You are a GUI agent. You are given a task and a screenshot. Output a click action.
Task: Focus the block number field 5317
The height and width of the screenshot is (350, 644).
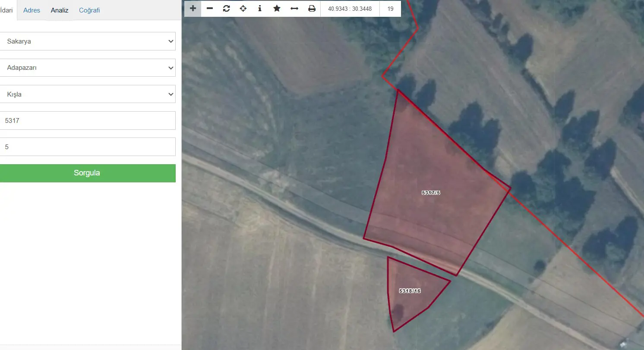88,120
